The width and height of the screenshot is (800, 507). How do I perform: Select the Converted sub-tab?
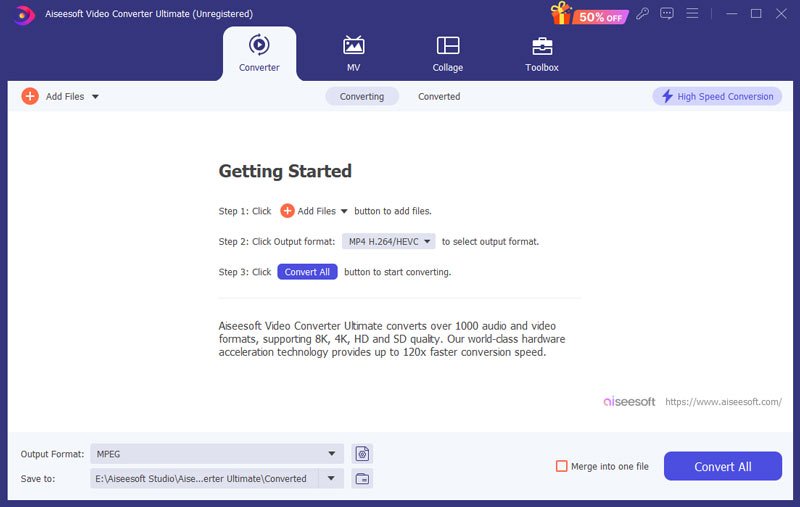coord(439,96)
